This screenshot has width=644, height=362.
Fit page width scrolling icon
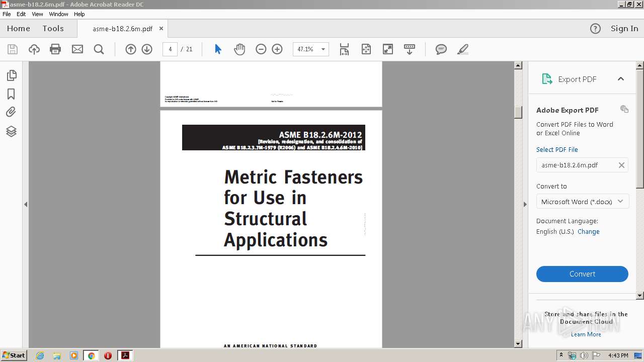pos(344,49)
